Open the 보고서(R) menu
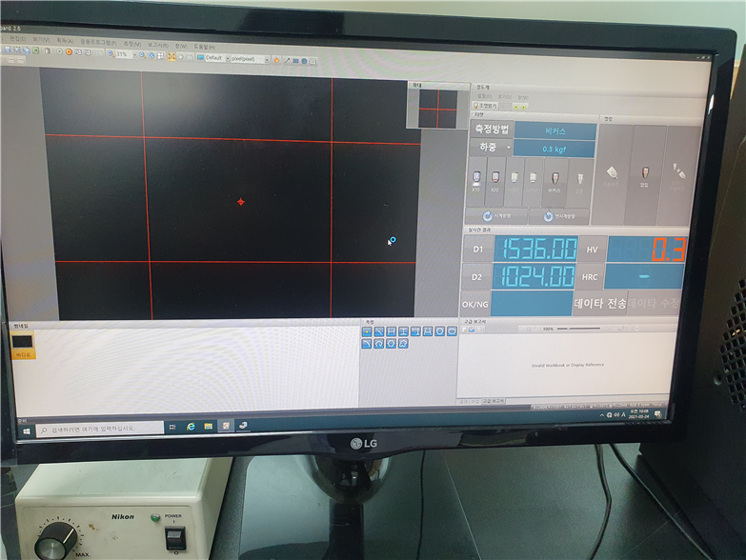This screenshot has width=746, height=560. point(158,45)
